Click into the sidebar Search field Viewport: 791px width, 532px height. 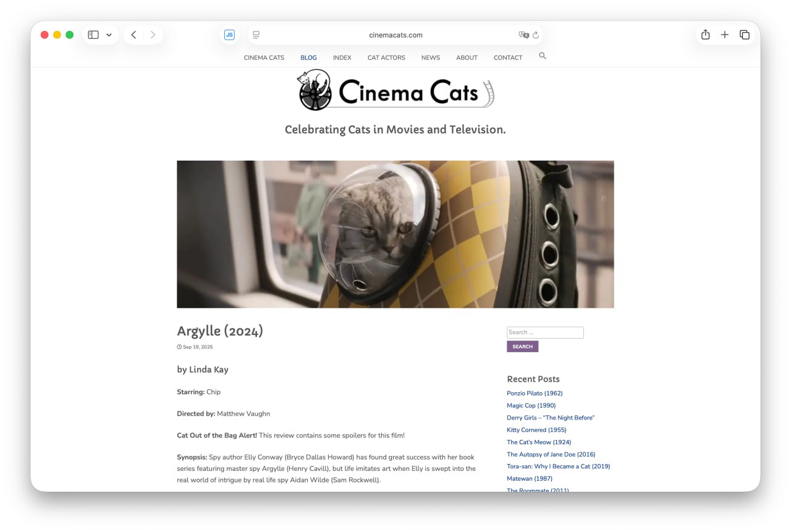tap(545, 332)
